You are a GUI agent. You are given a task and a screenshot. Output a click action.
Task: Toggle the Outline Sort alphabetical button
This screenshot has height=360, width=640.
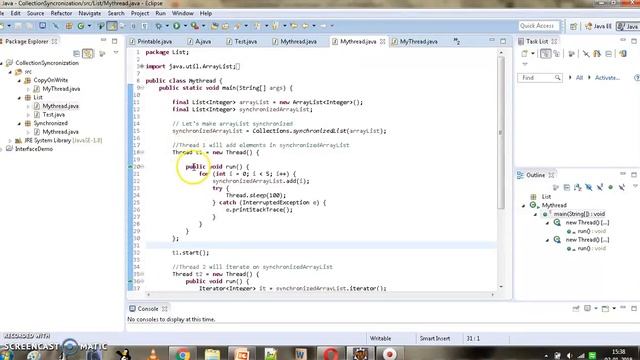click(x=578, y=187)
